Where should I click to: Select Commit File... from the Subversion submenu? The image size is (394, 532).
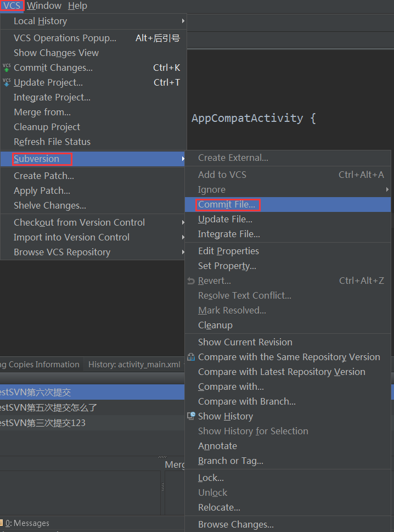[x=227, y=204]
